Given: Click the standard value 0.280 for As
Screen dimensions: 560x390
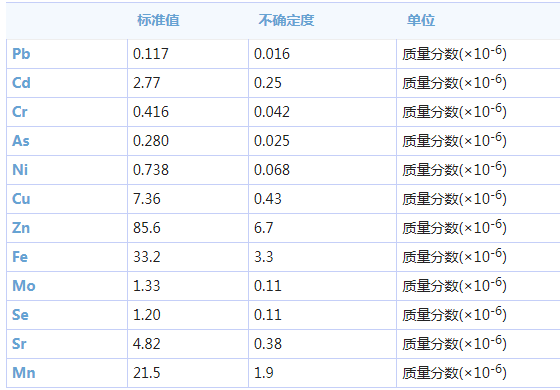Looking at the screenshot, I should click(x=150, y=141).
